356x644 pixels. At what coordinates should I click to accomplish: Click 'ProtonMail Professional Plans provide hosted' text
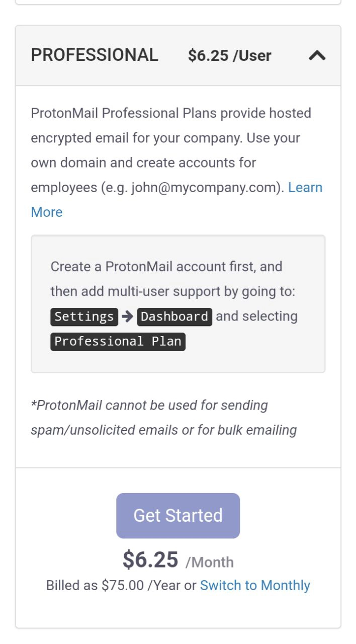coord(171,113)
